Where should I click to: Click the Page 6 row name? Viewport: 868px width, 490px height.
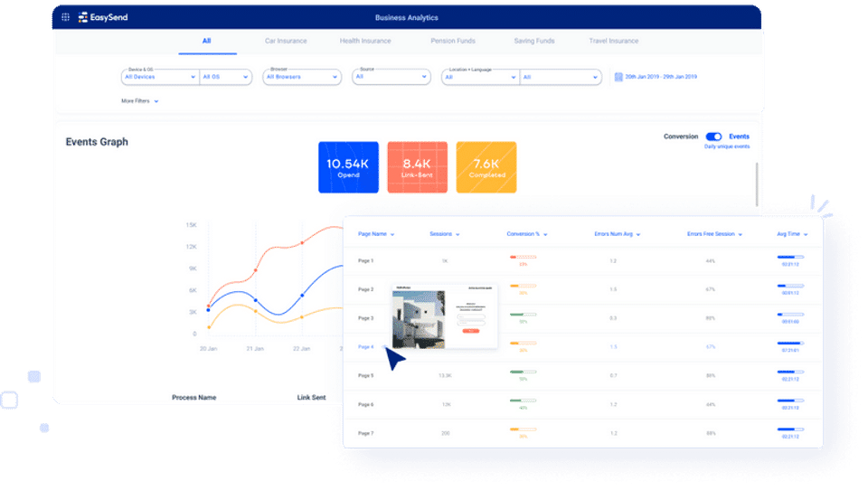click(365, 405)
